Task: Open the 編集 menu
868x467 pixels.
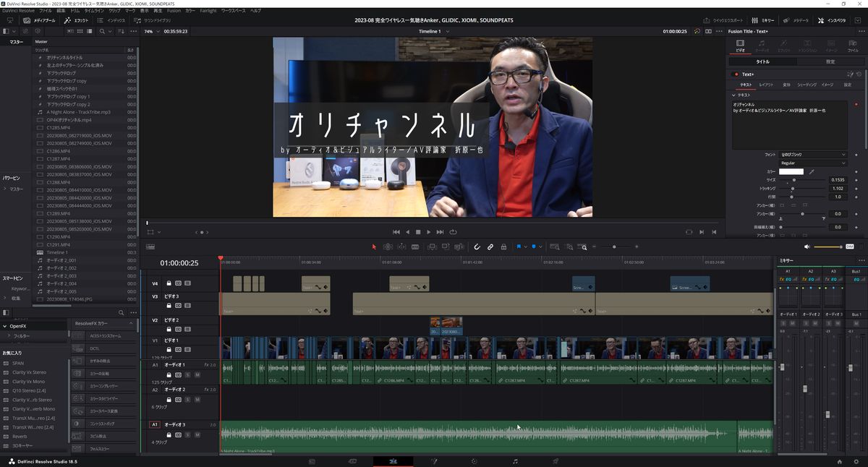Action: [x=61, y=11]
